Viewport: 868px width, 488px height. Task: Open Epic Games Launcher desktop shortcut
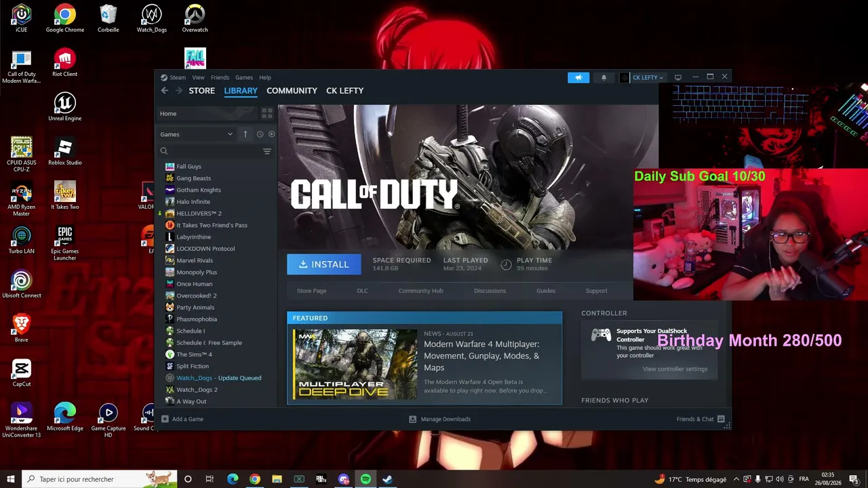tap(64, 243)
